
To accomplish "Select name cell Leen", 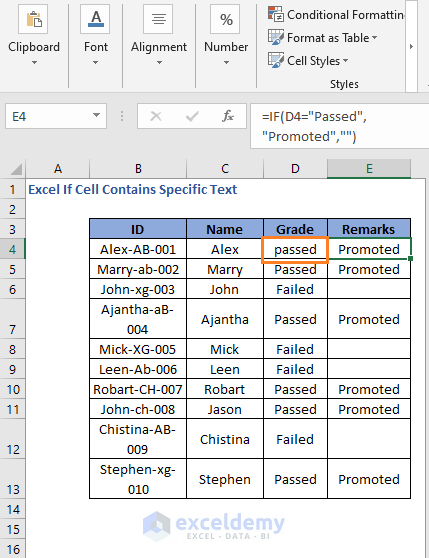I will [x=225, y=369].
